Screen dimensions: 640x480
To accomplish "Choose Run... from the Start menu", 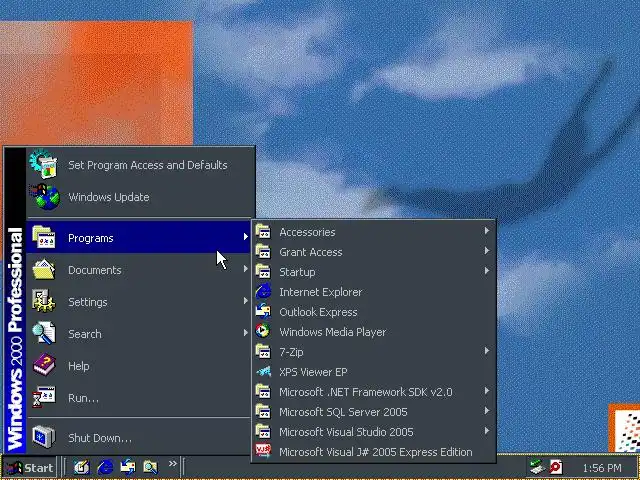I will [139, 397].
